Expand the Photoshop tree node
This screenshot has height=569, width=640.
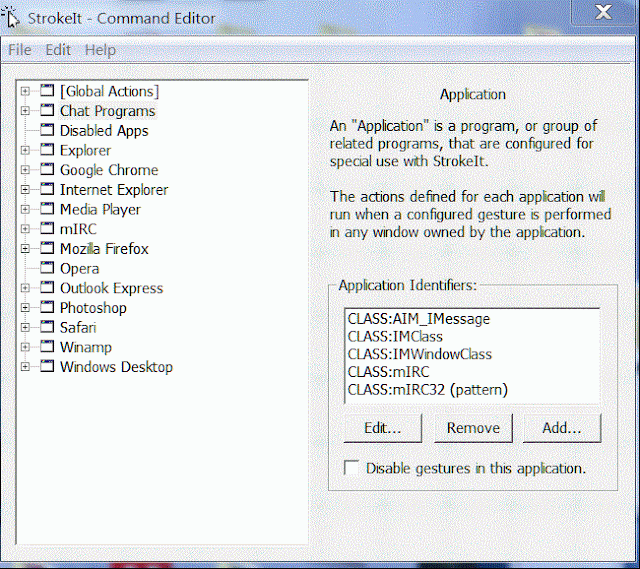(25, 308)
